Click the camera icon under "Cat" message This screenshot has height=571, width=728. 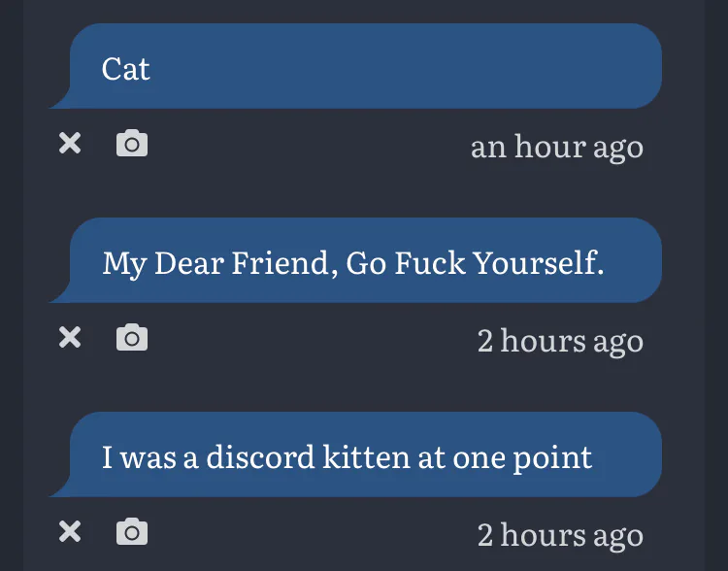132,145
